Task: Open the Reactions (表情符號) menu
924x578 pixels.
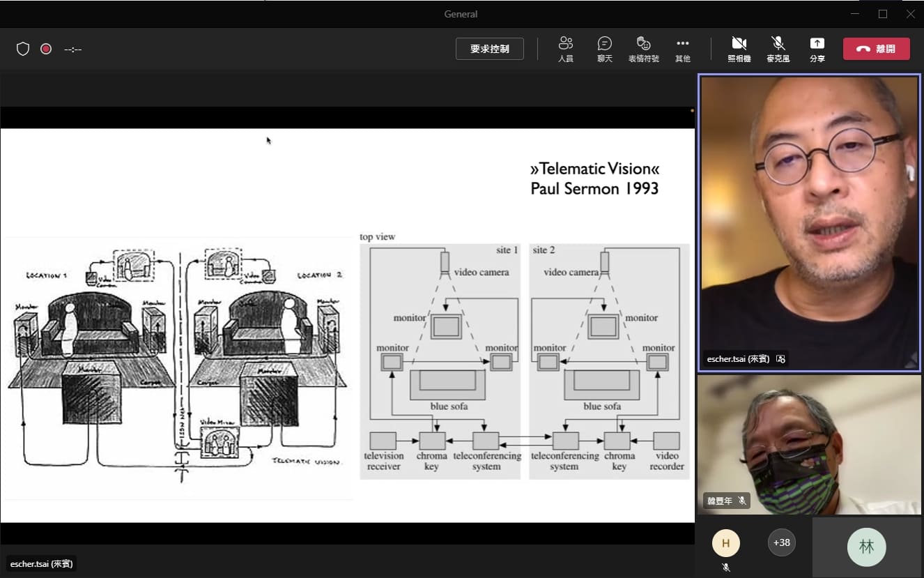Action: (x=643, y=49)
